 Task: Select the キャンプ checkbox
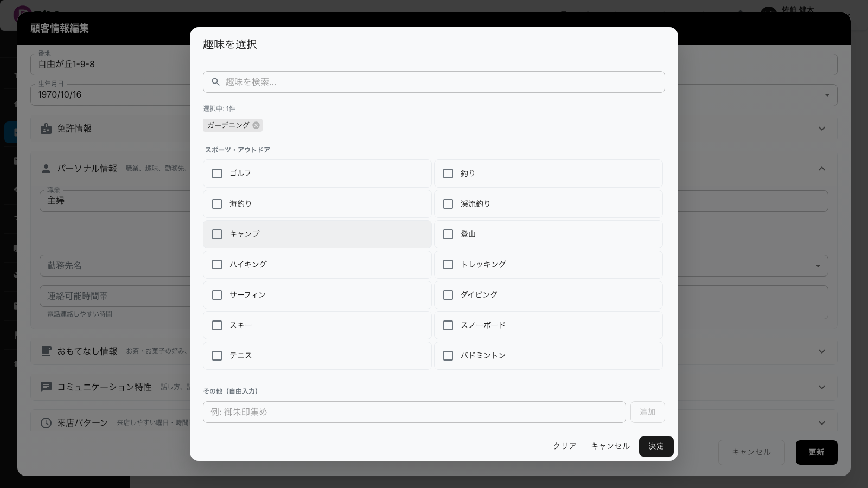(x=217, y=234)
